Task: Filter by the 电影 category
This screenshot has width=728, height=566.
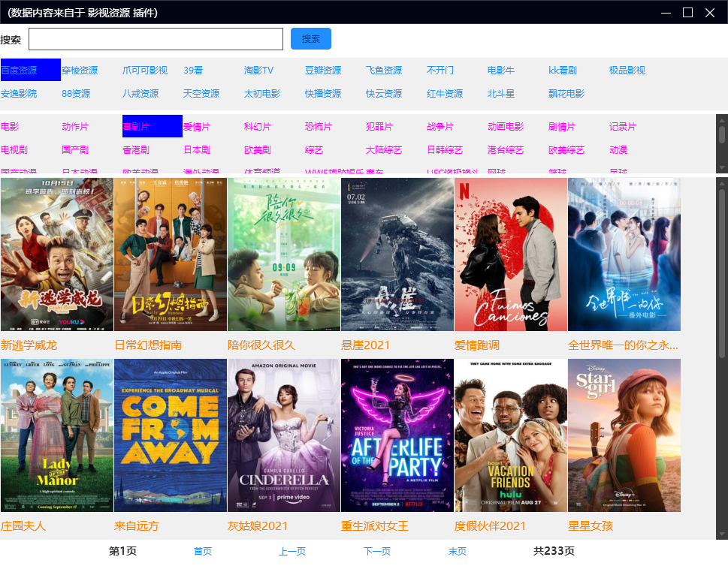Action: coord(10,126)
